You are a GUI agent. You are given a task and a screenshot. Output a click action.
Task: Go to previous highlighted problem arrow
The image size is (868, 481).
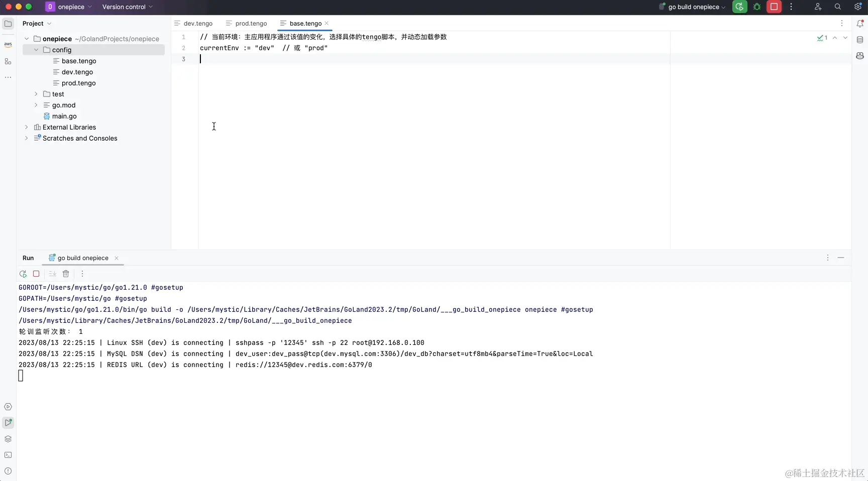tap(835, 38)
